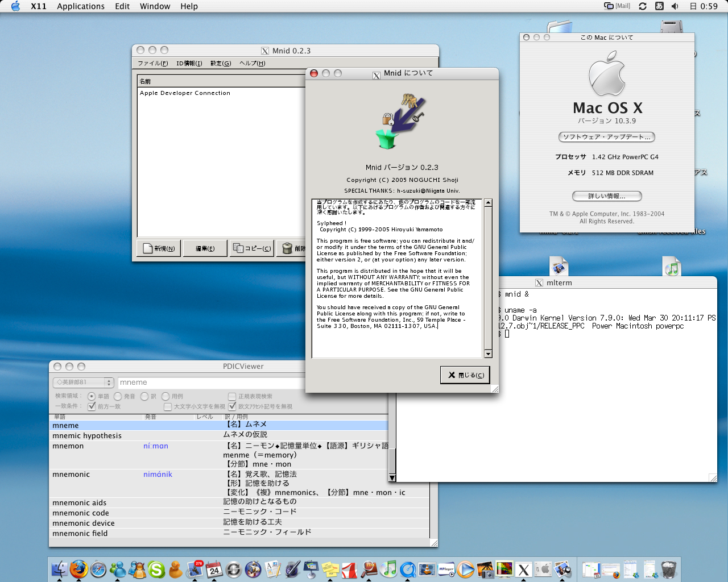Open Stickies yellow notes icon
The width and height of the screenshot is (728, 582).
[330, 568]
